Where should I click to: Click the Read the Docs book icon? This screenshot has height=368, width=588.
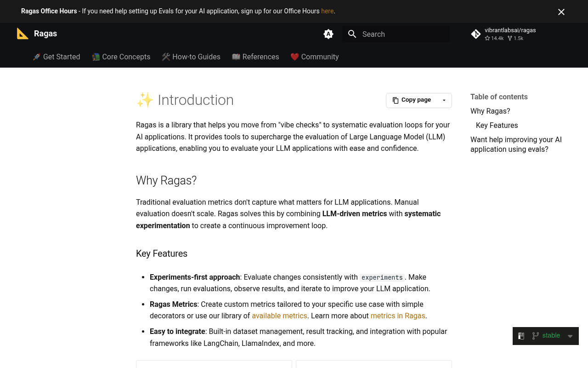coord(521,336)
